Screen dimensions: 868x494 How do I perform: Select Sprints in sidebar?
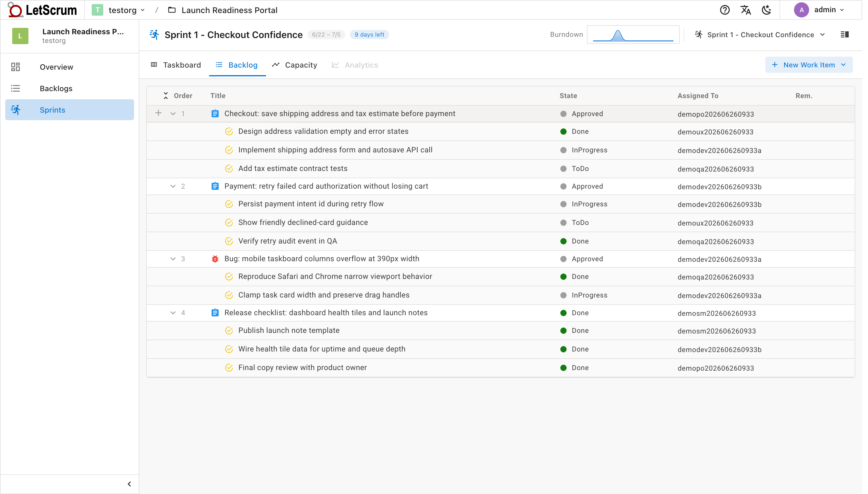70,110
